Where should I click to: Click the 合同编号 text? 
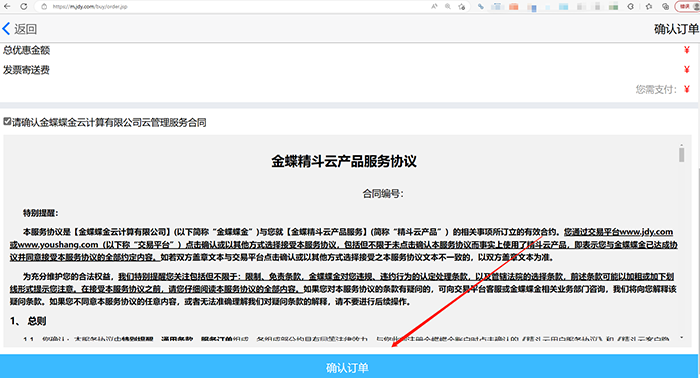383,194
